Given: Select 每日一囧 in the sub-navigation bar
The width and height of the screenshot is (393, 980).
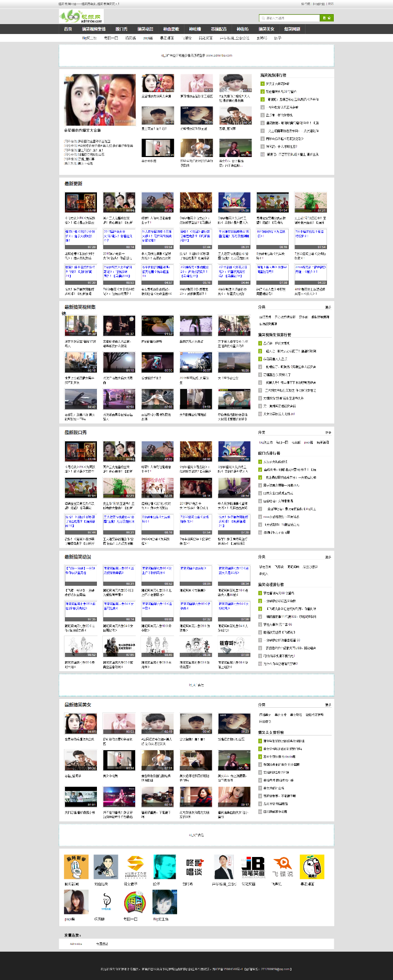Looking at the screenshot, I should point(111,38).
